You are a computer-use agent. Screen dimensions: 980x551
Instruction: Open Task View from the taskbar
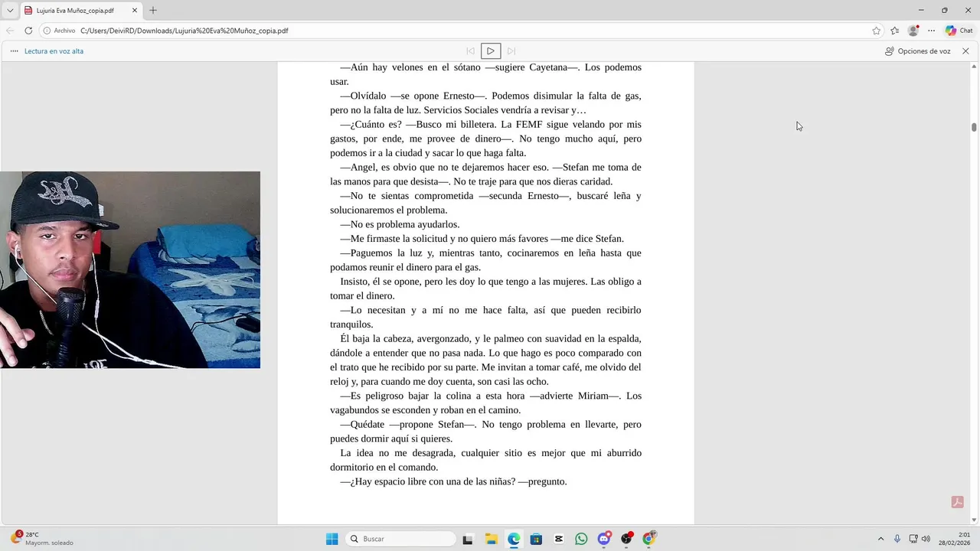click(468, 539)
